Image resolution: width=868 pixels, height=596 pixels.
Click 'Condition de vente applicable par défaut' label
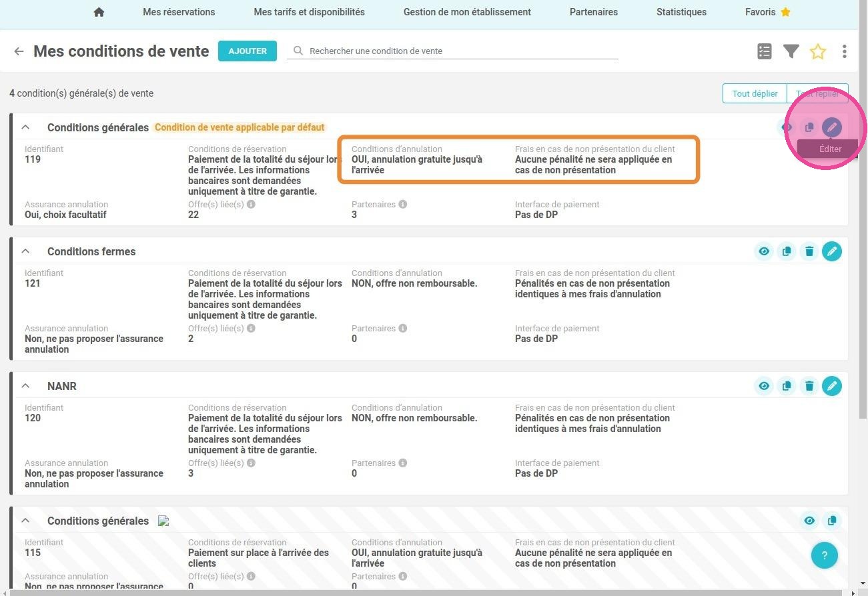tap(240, 127)
